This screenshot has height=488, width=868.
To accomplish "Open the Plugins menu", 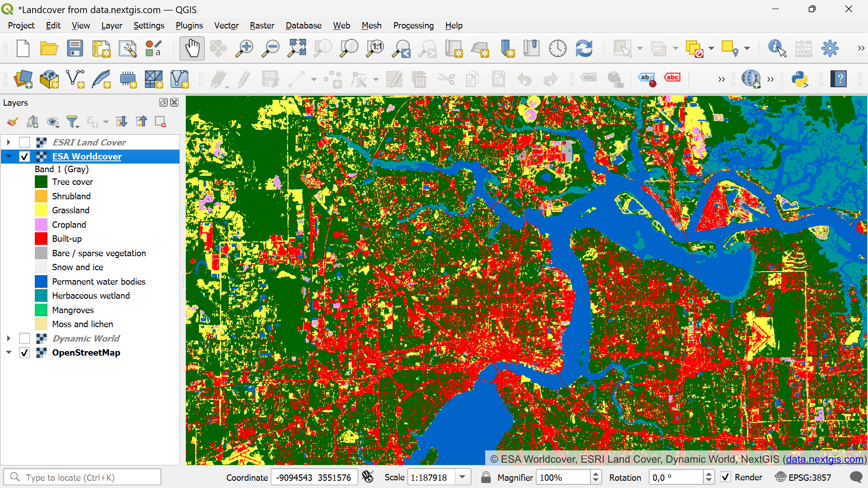I will pos(189,26).
